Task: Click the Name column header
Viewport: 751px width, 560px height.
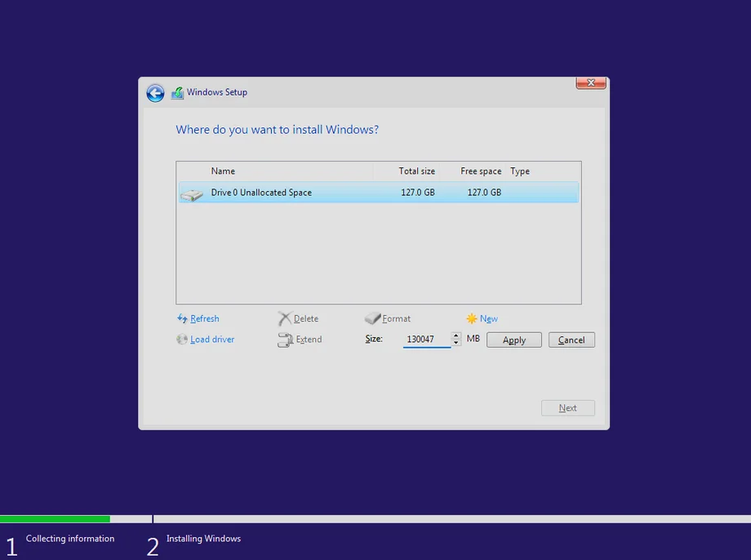Action: (223, 171)
